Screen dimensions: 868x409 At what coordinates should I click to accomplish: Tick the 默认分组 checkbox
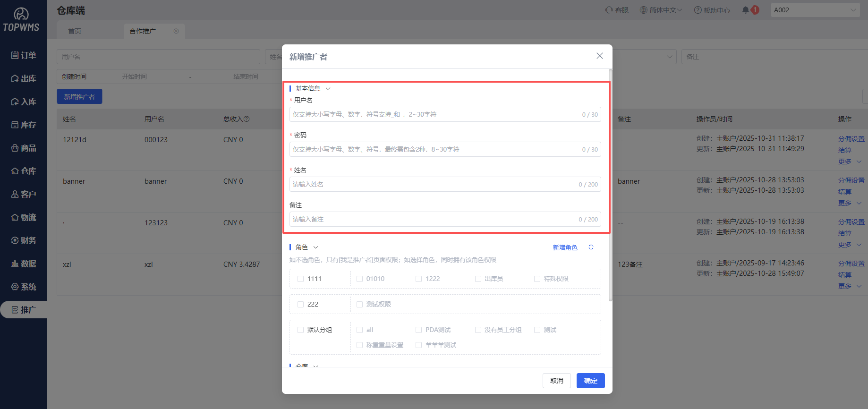pos(300,330)
